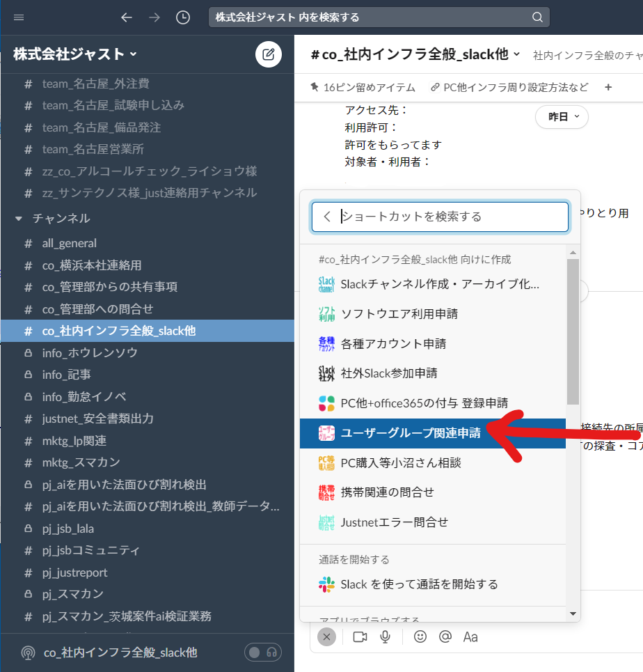Image resolution: width=643 pixels, height=672 pixels.
Task: Show formatting with the Aa icon
Action: pyautogui.click(x=470, y=637)
